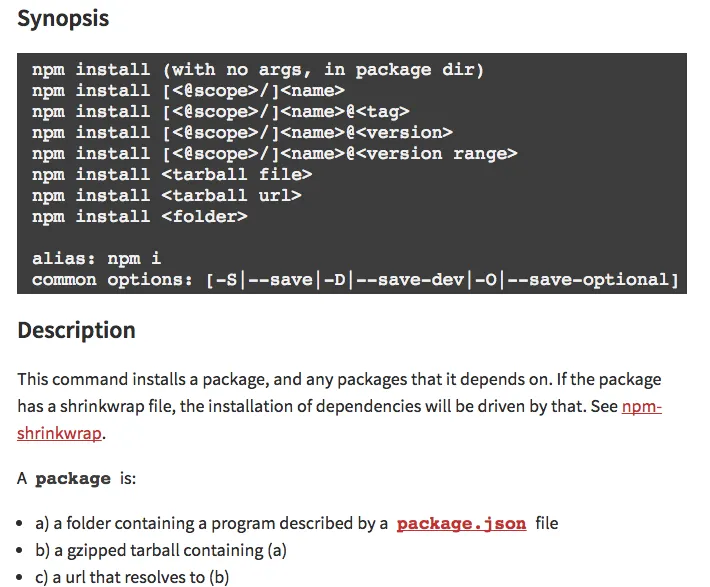This screenshot has height=587, width=710.
Task: Click the 'This command installs a package' paragraph
Action: [x=340, y=406]
